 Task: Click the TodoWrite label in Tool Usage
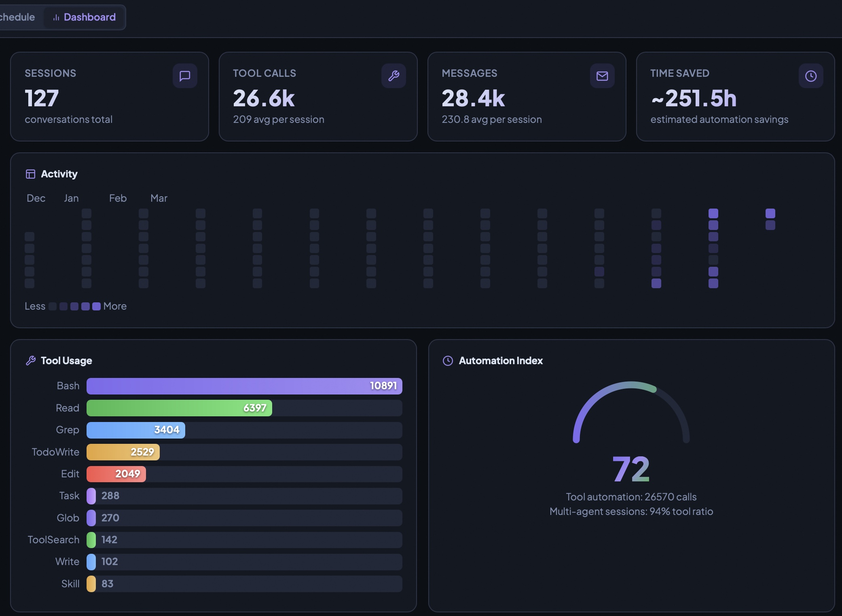pyautogui.click(x=55, y=452)
